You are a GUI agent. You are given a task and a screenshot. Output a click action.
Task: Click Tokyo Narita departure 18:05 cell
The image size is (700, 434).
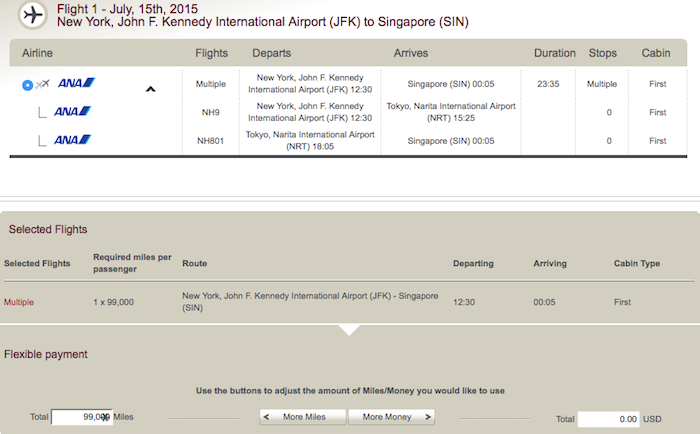(310, 141)
